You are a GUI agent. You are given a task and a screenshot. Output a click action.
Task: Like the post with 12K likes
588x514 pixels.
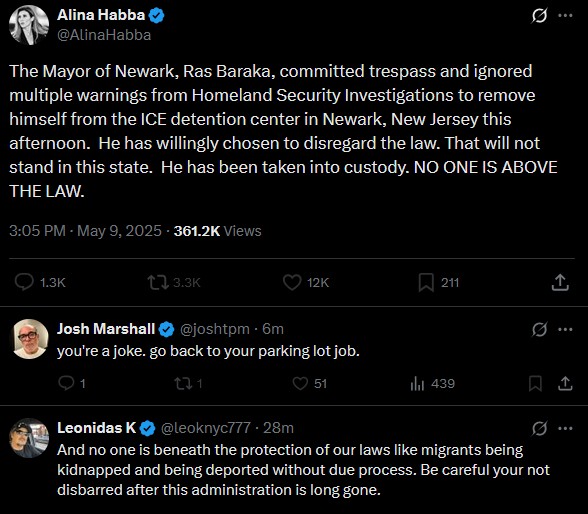(x=306, y=282)
